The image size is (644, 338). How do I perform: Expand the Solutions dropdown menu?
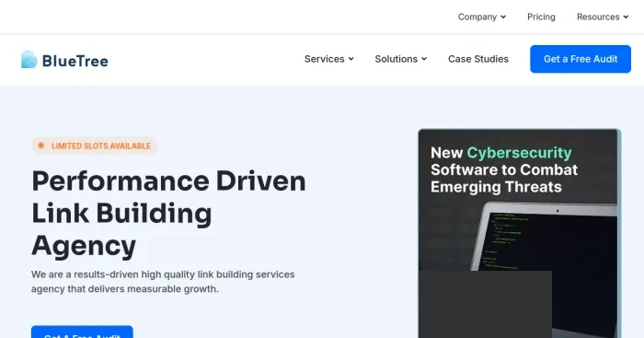pos(401,59)
